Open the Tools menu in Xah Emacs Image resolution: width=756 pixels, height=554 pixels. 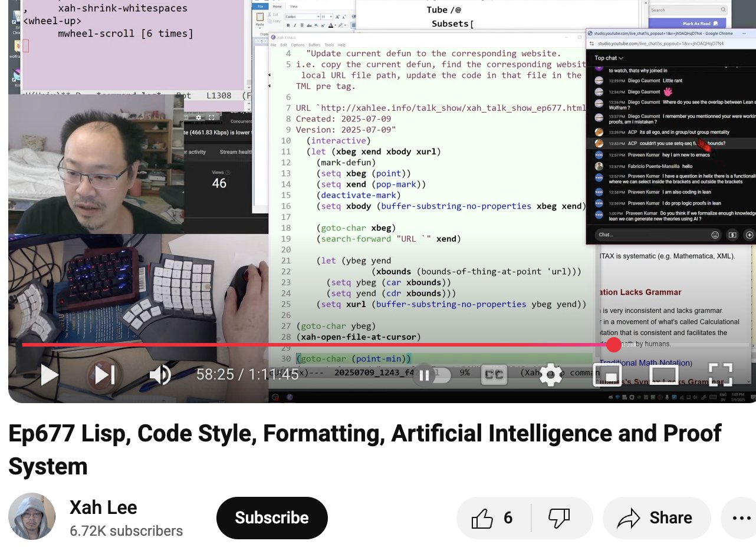click(x=329, y=45)
